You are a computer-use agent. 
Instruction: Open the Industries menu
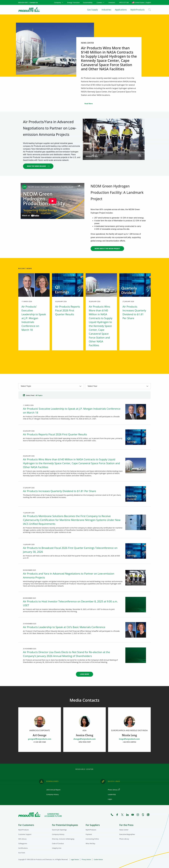[x=106, y=10]
